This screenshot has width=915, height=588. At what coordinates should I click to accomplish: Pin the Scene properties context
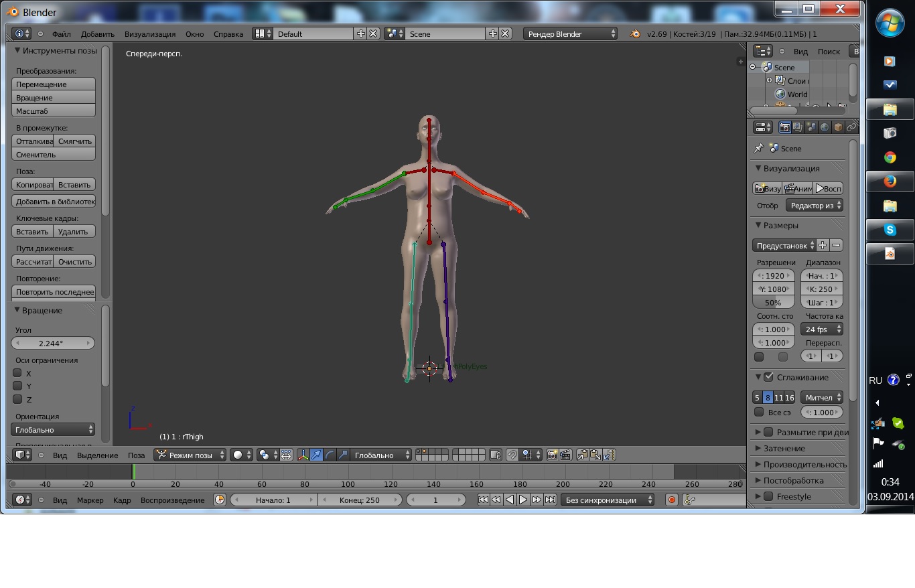[x=759, y=149]
